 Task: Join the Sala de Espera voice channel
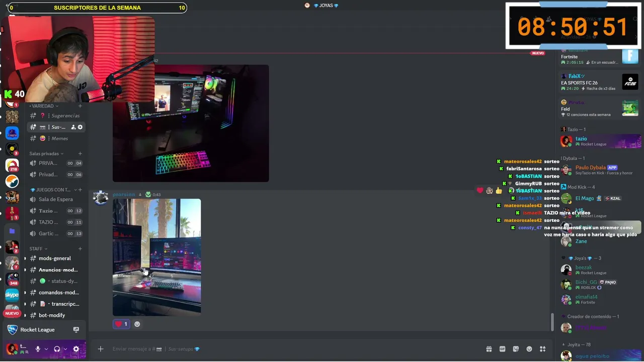pos(55,199)
